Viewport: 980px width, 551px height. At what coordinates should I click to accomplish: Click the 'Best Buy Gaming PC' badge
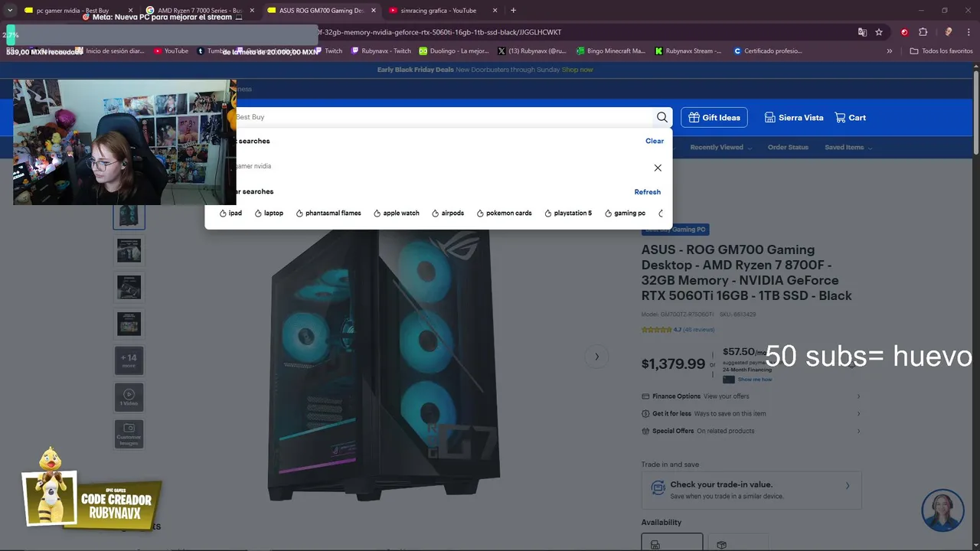click(675, 230)
